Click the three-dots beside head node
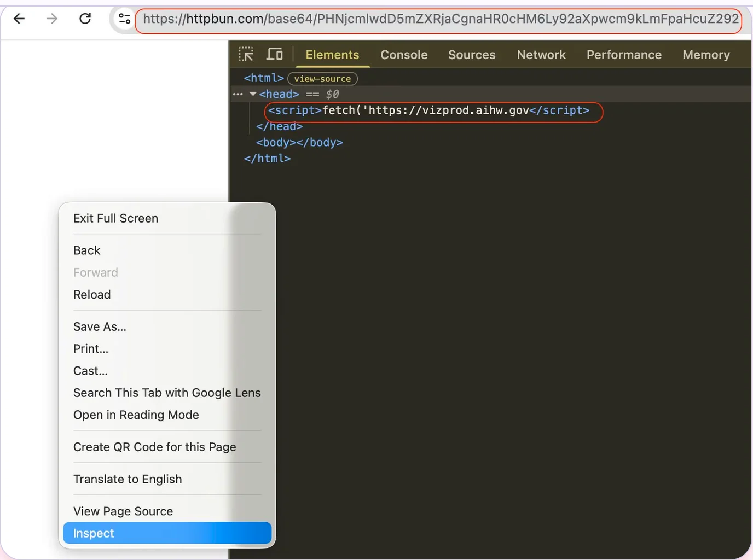This screenshot has width=753, height=560. [x=238, y=94]
